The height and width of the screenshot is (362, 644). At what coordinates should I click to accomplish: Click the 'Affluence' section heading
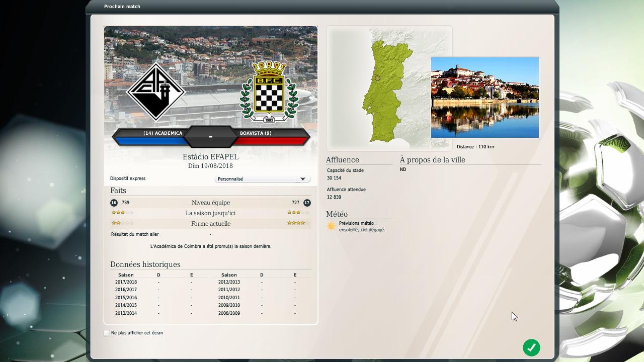[x=343, y=160]
